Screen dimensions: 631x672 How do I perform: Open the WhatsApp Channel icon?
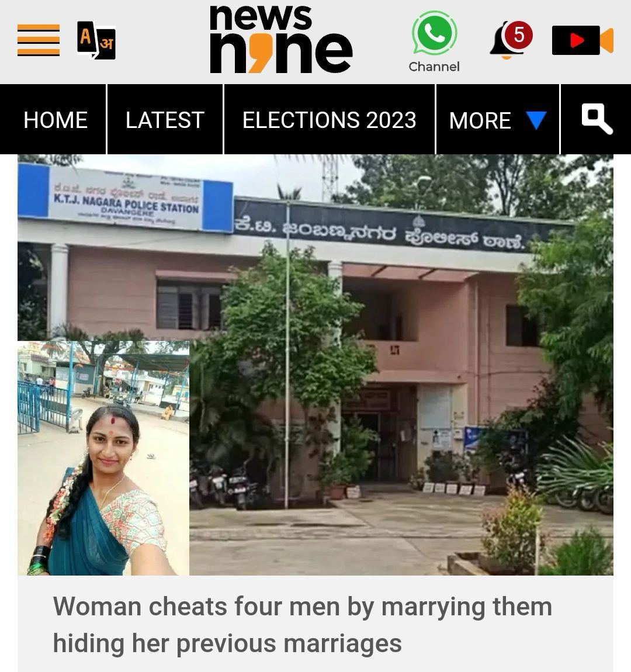pos(434,33)
